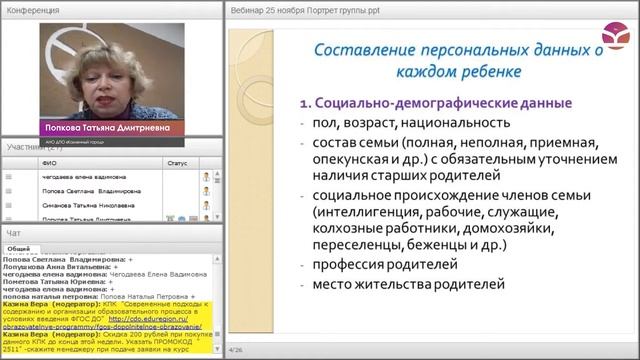Click the presenter's webcam video

point(112,71)
